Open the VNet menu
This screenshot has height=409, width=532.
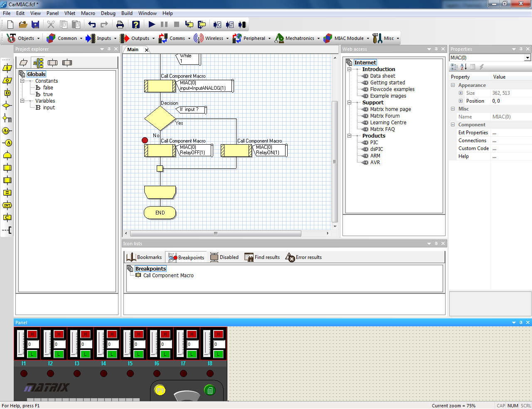coord(70,13)
